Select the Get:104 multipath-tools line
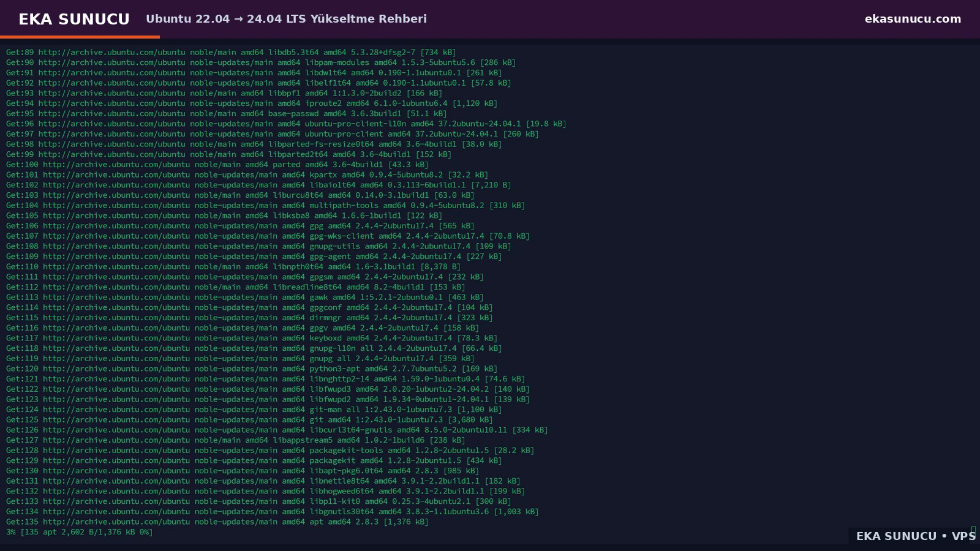 pyautogui.click(x=266, y=205)
